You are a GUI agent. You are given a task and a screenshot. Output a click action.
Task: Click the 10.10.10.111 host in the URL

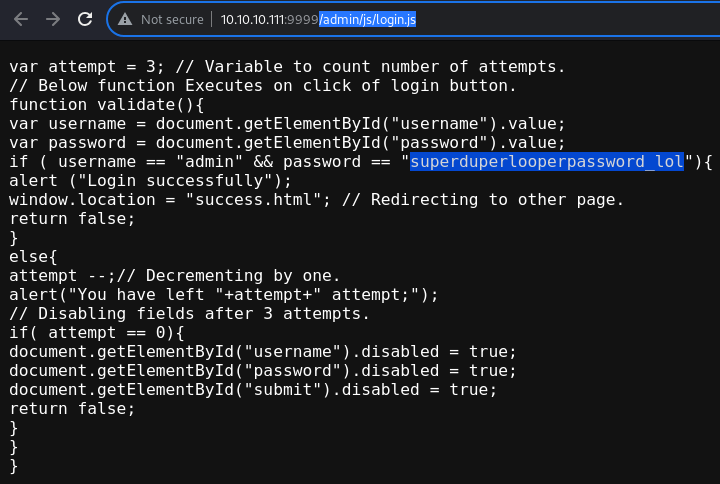click(253, 20)
